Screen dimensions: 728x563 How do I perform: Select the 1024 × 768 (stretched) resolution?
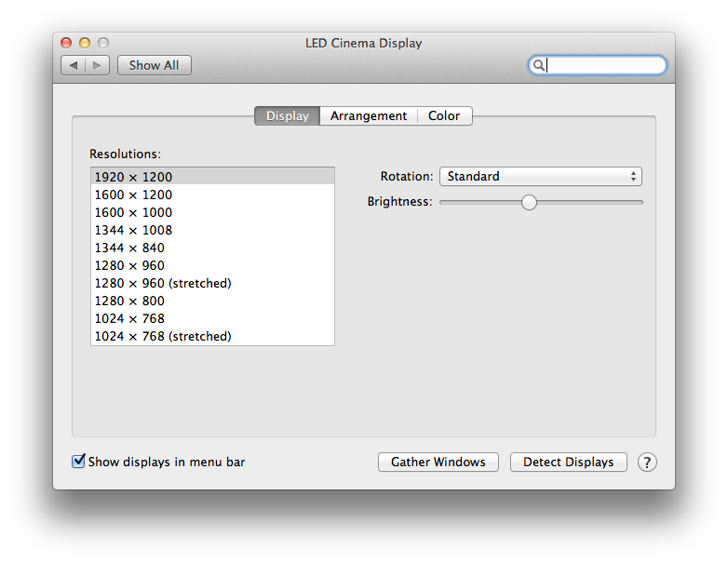163,336
